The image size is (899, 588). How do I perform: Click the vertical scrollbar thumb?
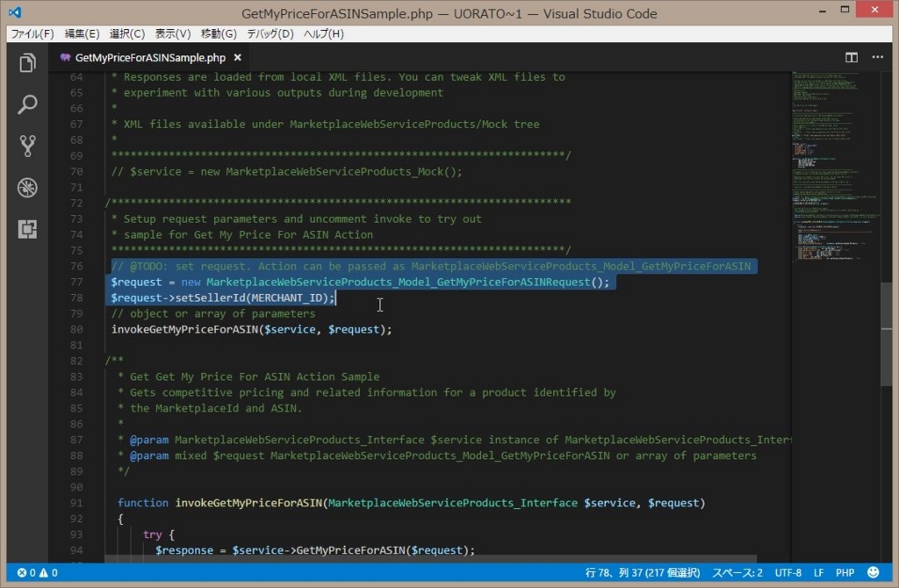[x=887, y=333]
